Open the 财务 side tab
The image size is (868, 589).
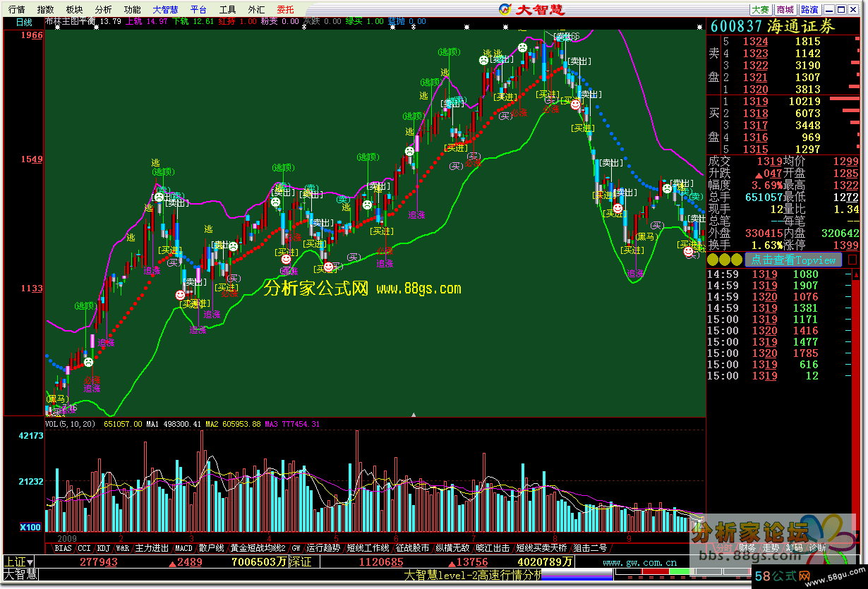(x=747, y=547)
